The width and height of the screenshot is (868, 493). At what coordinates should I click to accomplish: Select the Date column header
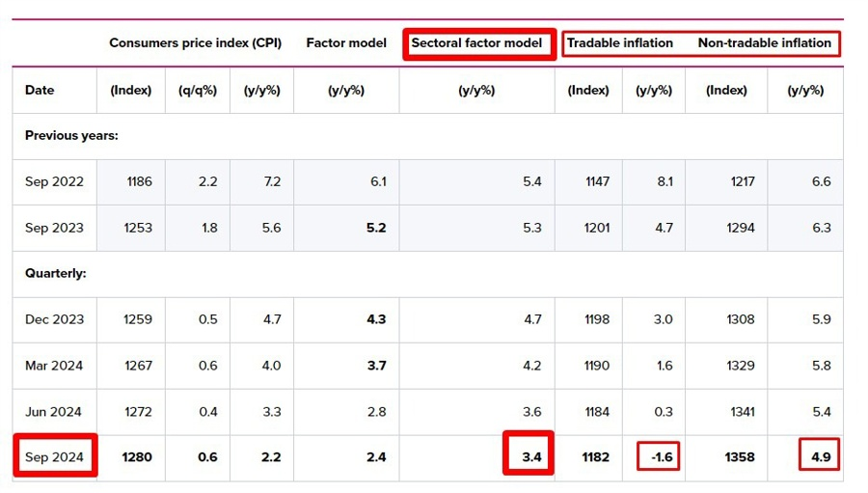40,91
